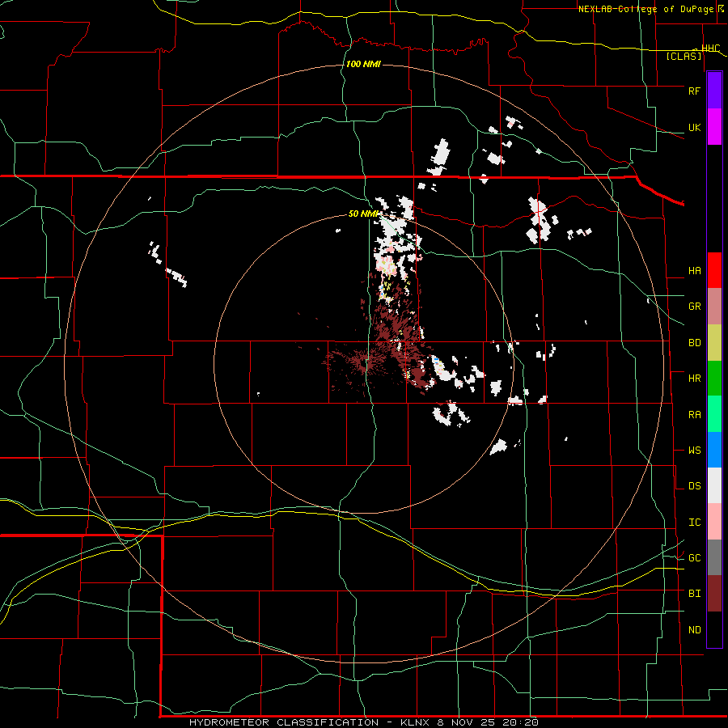This screenshot has height=728, width=728.
Task: Click the BD yellow legend color swatch
Action: click(x=714, y=343)
